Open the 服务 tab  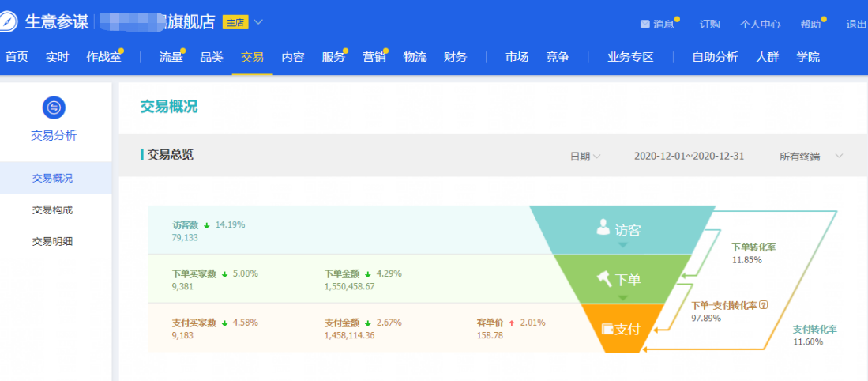[333, 56]
